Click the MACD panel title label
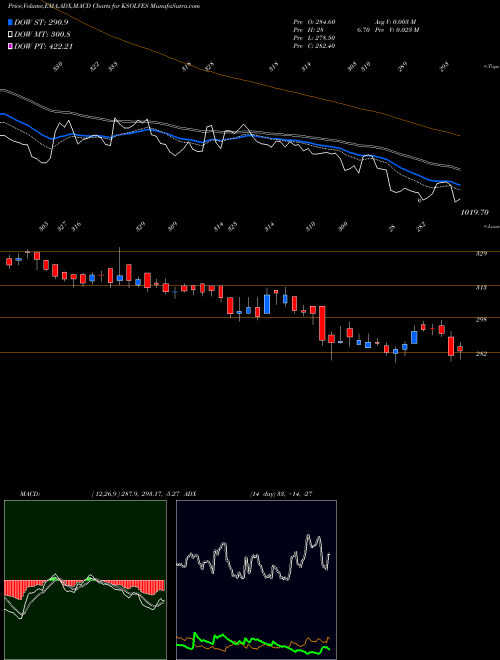500x660 pixels. tap(29, 494)
